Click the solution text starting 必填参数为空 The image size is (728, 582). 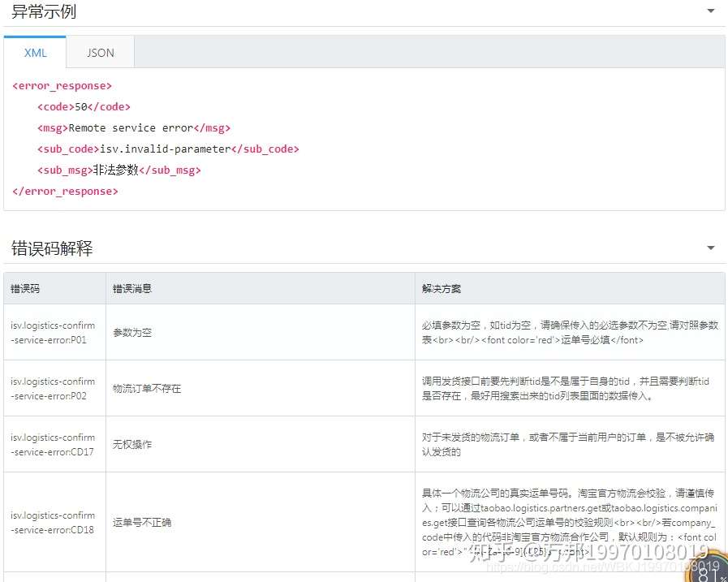[570, 333]
